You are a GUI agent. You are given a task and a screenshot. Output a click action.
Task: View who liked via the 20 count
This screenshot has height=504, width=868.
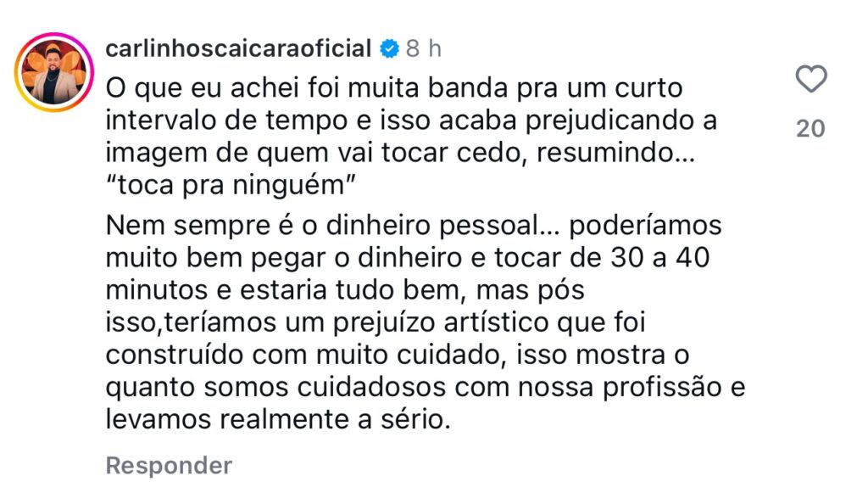click(810, 128)
